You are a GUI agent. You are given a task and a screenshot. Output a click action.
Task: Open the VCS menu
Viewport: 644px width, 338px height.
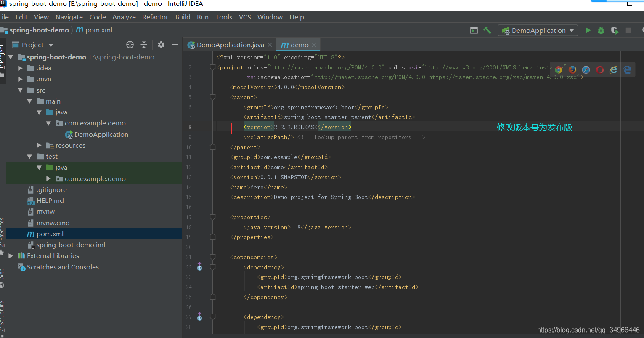245,17
